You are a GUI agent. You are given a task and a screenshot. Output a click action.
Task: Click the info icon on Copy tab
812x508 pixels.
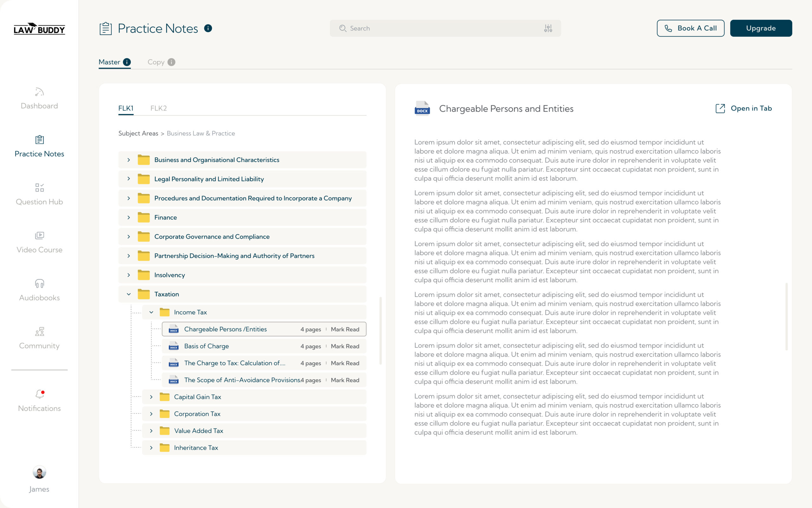(172, 62)
